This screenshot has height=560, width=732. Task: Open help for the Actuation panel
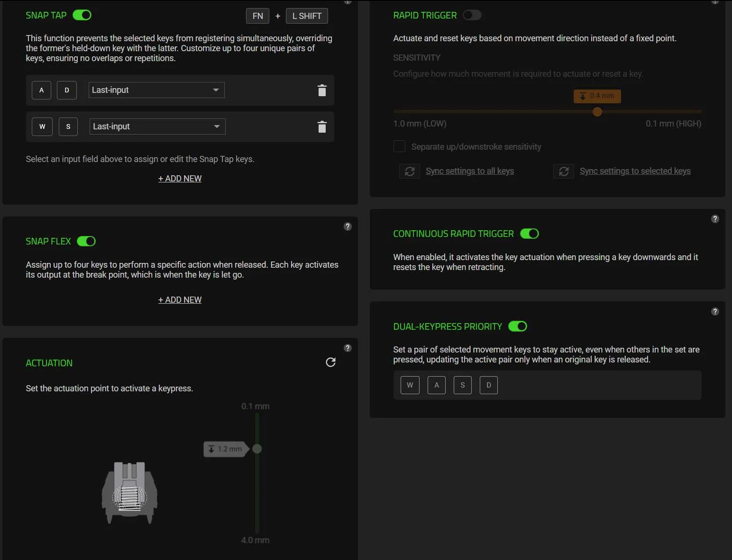[348, 348]
